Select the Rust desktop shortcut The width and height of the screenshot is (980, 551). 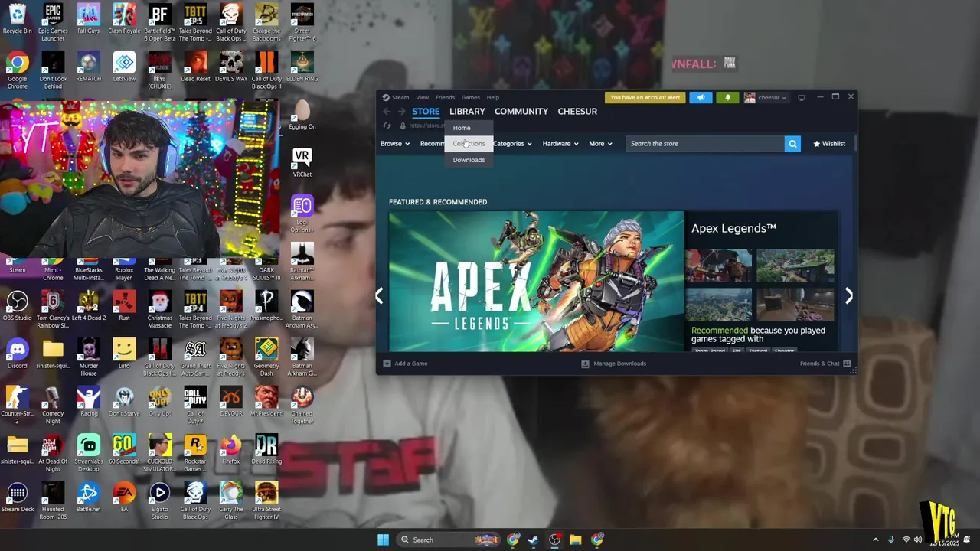124,306
